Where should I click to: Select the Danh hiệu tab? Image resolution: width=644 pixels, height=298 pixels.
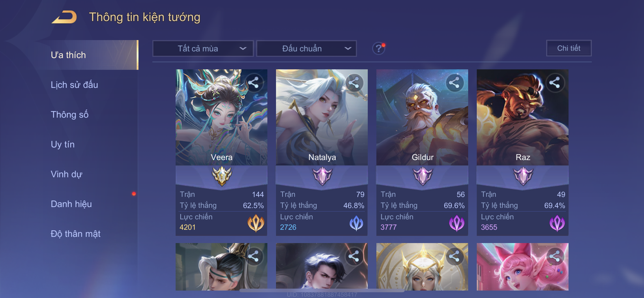pyautogui.click(x=71, y=204)
